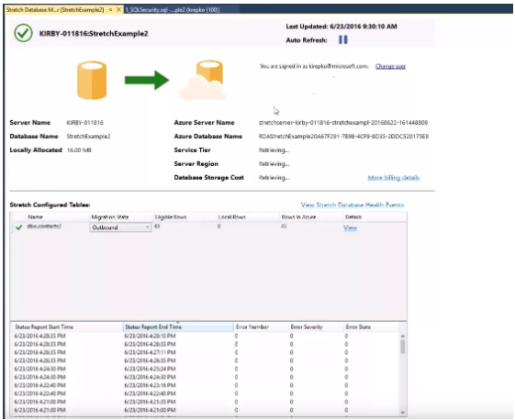Click the Azure Server Name value text
The width and height of the screenshot is (515, 420).
pyautogui.click(x=343, y=123)
